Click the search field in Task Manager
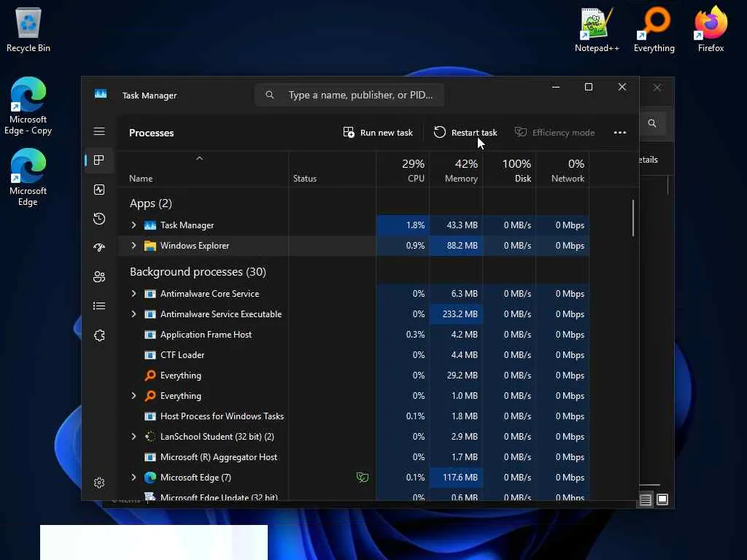 click(350, 95)
